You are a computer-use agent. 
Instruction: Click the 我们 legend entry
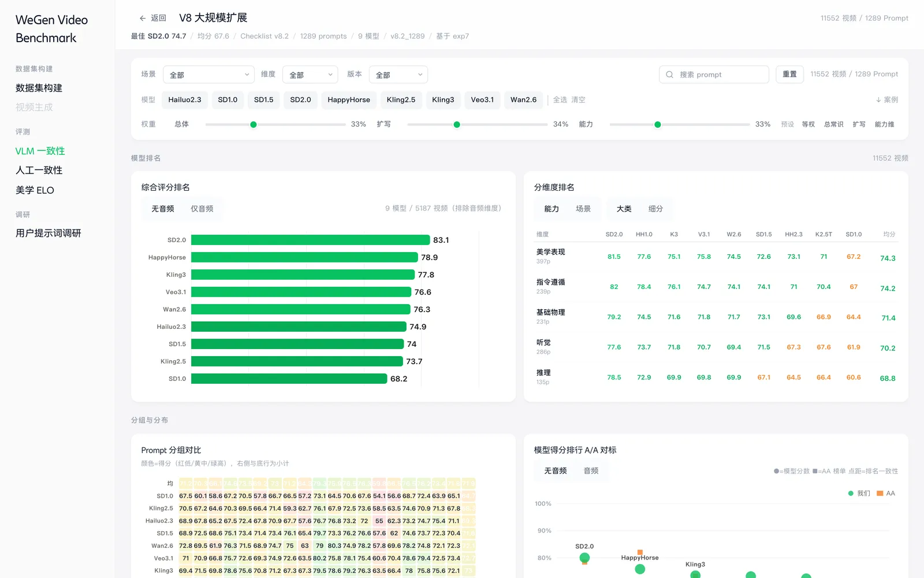[859, 493]
